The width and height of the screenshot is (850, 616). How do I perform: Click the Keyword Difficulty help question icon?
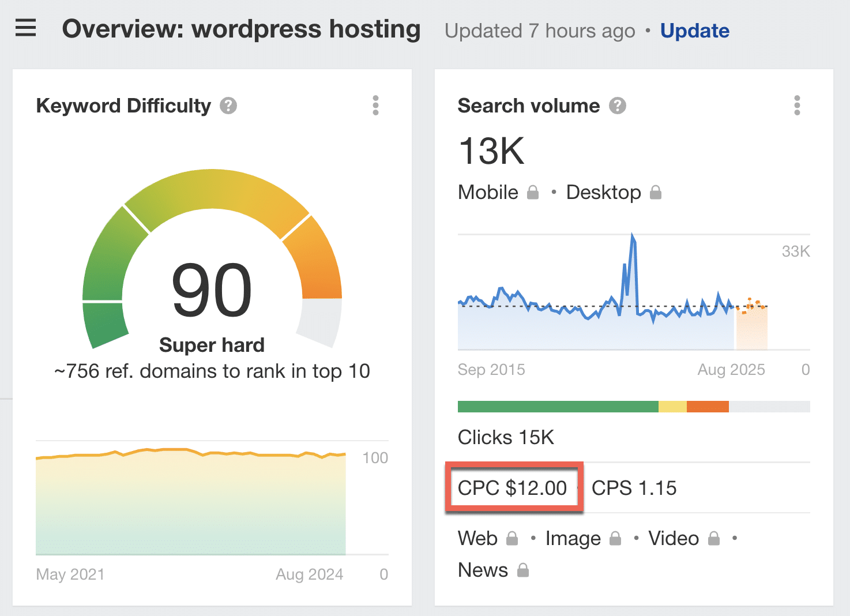point(228,106)
